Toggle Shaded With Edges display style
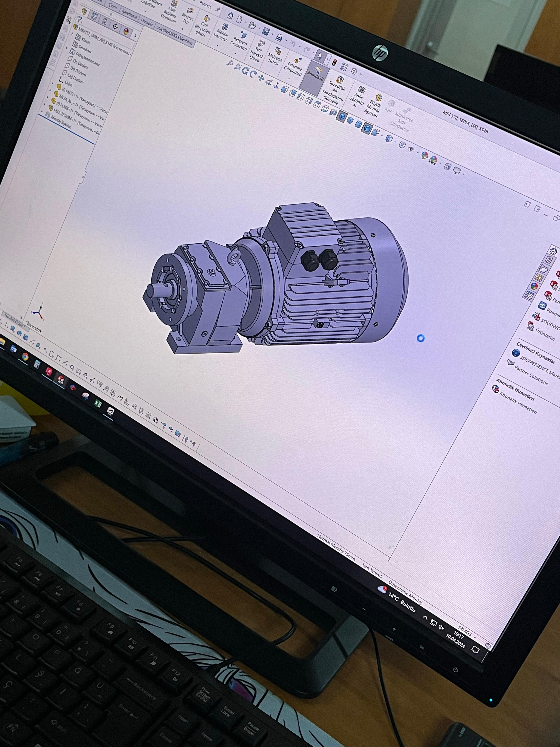 click(342, 117)
